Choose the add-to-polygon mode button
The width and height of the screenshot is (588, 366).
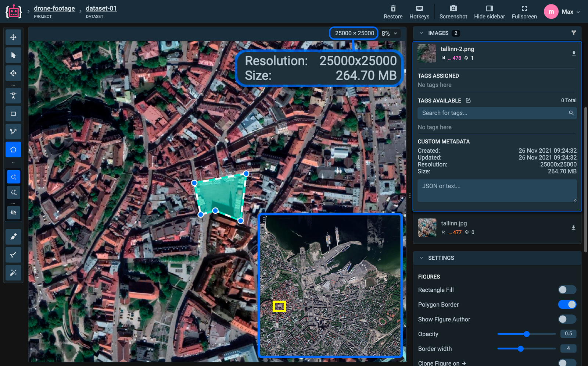click(x=14, y=177)
